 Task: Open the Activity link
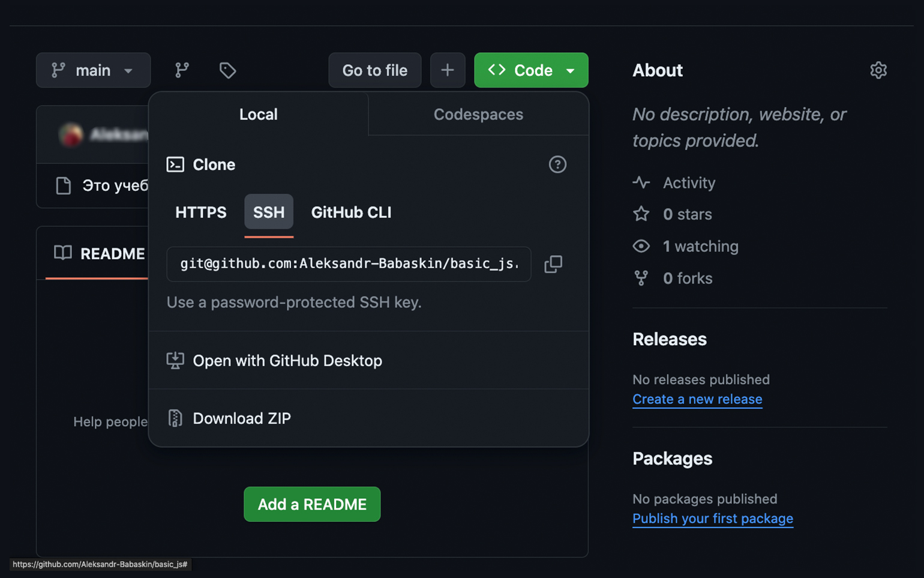pyautogui.click(x=689, y=182)
